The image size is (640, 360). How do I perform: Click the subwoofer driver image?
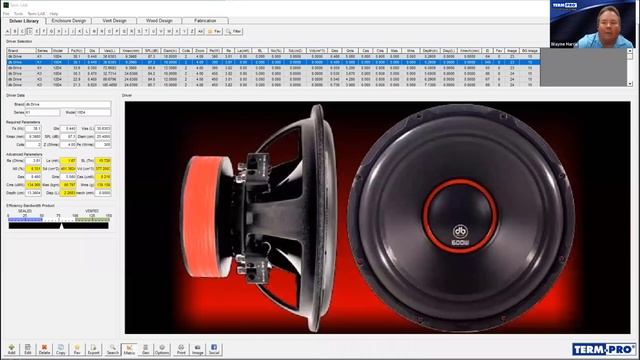tap(378, 218)
